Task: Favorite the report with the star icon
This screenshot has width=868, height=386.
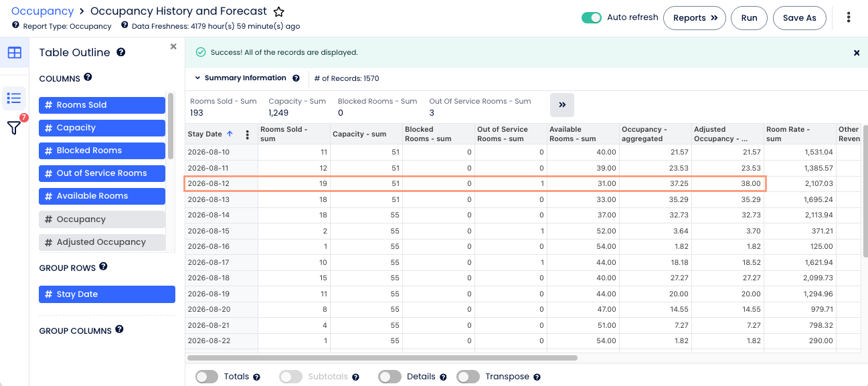Action: click(x=279, y=11)
